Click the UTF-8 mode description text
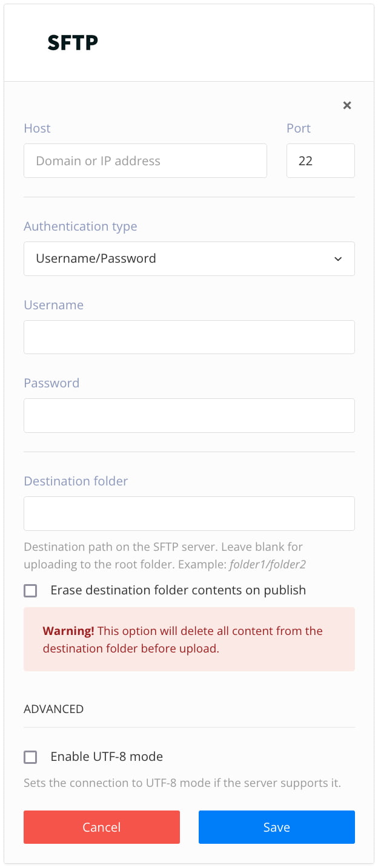 (x=182, y=783)
